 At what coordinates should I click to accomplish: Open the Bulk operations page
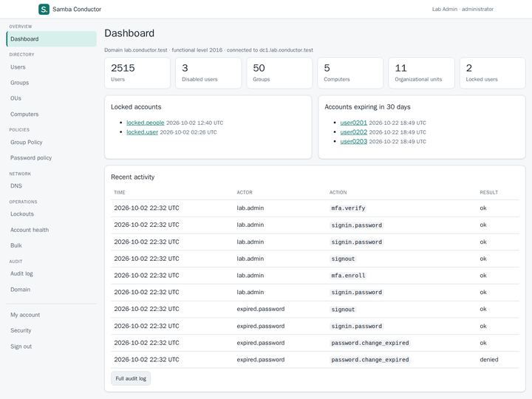[16, 245]
